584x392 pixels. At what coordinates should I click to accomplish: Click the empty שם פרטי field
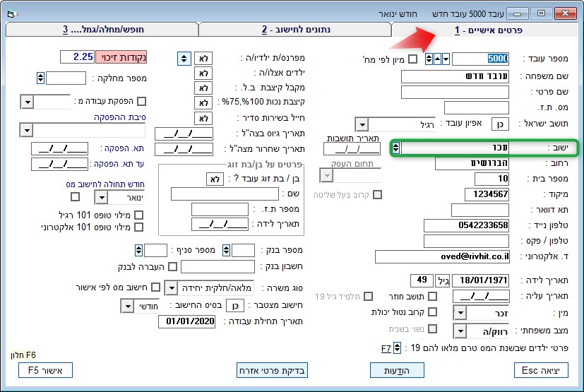pos(455,92)
